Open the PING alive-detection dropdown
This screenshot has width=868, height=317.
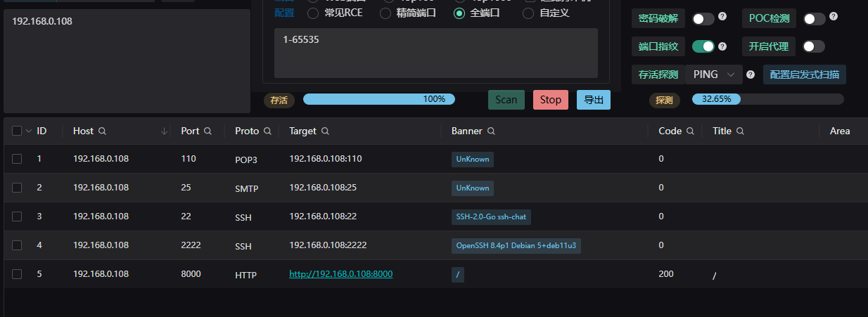click(x=713, y=74)
